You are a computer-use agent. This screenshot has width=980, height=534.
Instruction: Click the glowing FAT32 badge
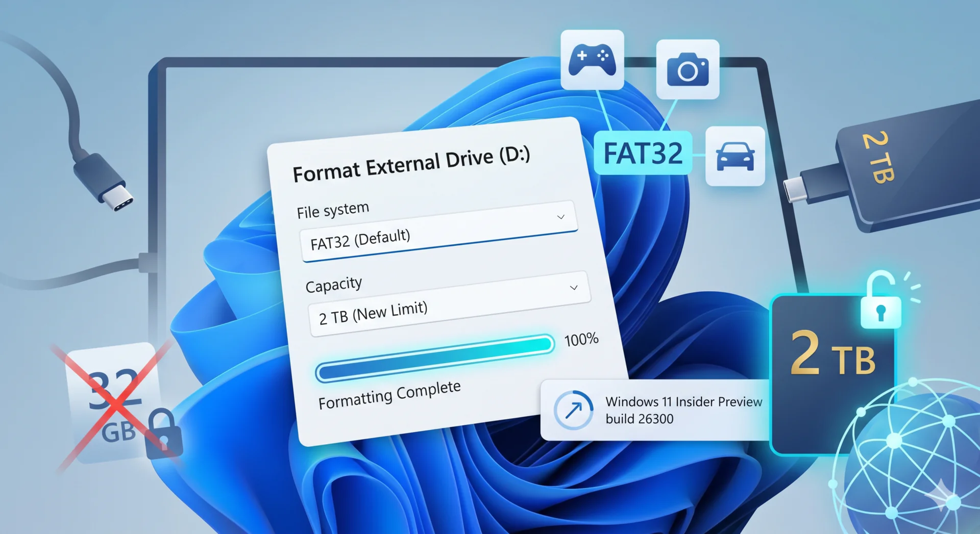tap(643, 153)
